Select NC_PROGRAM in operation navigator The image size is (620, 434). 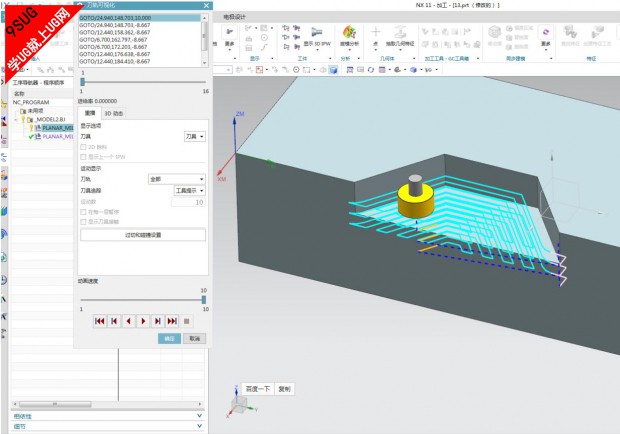tap(31, 102)
